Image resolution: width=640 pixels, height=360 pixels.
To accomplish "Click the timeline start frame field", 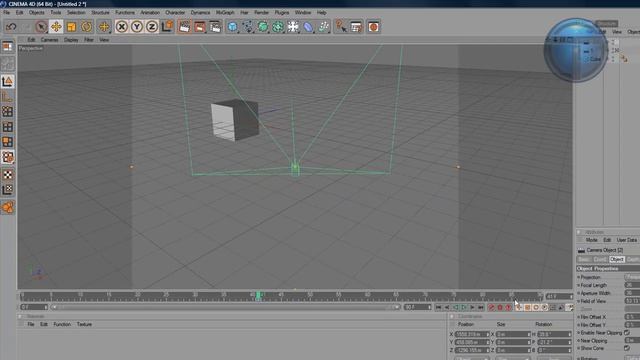I will [x=34, y=307].
